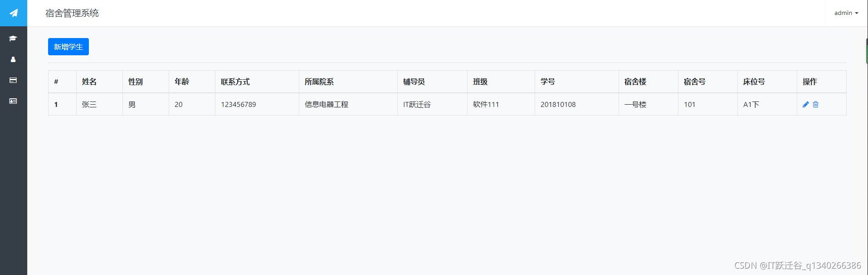Edit 张三 row with pencil icon
Viewport: 868px width, 275px height.
point(805,105)
